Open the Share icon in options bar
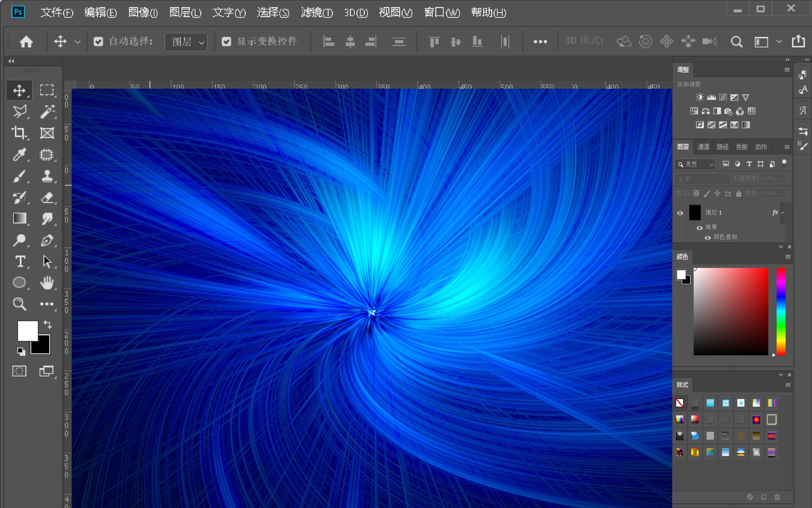 [x=798, y=41]
